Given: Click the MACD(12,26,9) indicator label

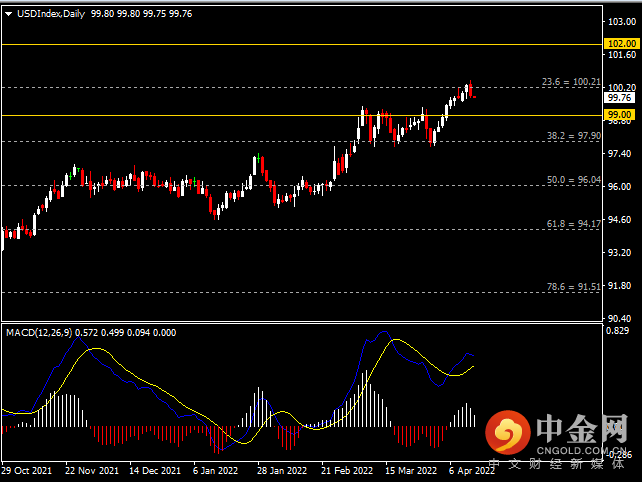Looking at the screenshot, I should click(39, 333).
